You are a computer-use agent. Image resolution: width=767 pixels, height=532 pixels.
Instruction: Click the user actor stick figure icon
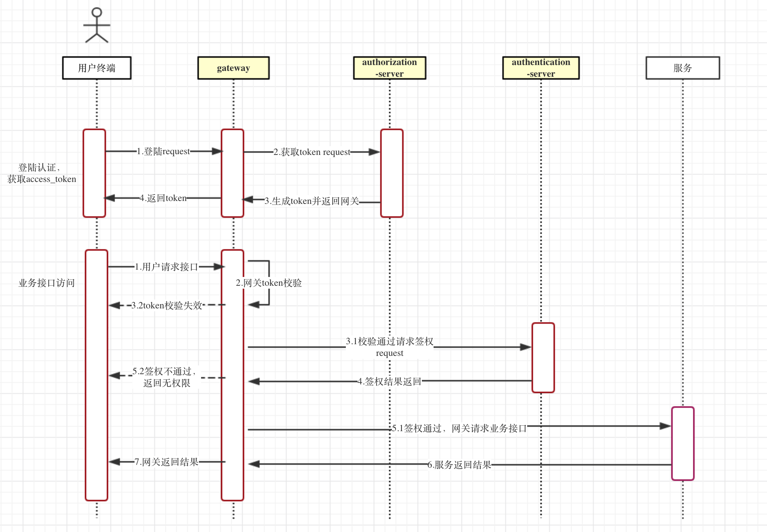(x=97, y=26)
